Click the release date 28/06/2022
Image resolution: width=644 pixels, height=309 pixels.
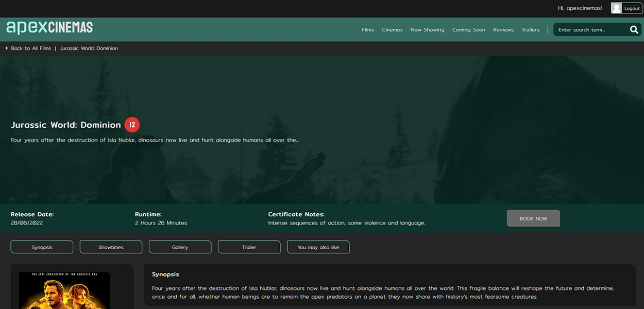click(x=27, y=223)
